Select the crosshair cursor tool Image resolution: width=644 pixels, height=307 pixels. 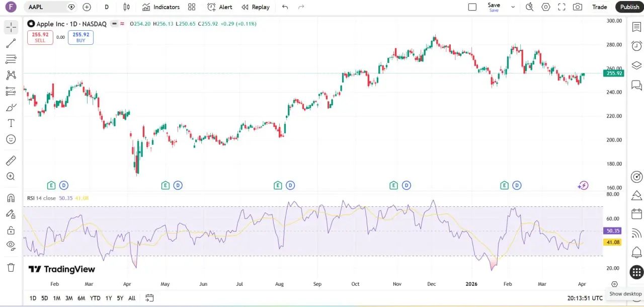tap(11, 27)
